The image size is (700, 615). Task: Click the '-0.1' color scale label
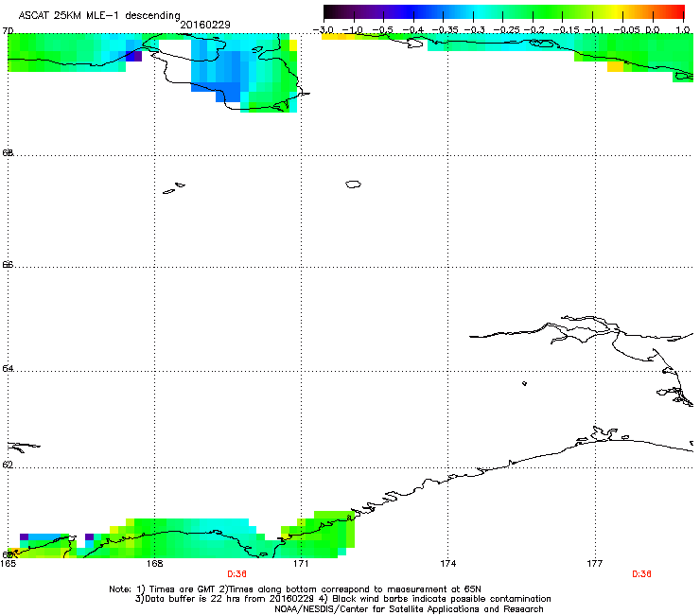pyautogui.click(x=594, y=30)
